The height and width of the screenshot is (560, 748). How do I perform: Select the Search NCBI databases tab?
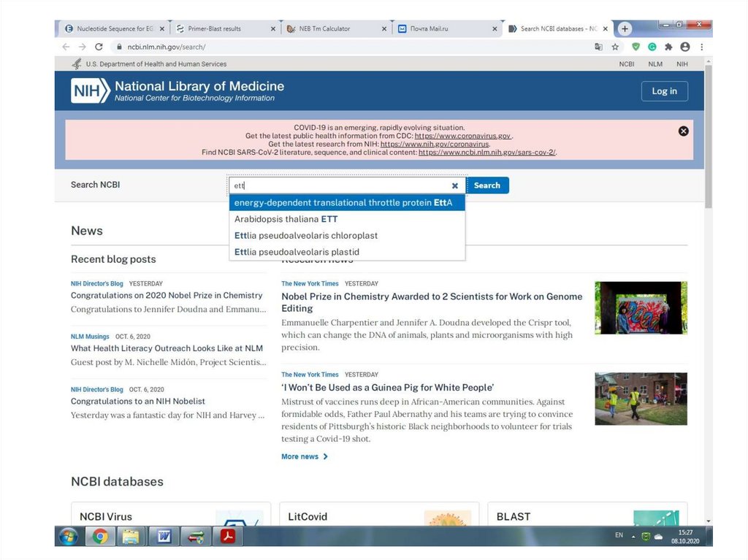point(558,28)
